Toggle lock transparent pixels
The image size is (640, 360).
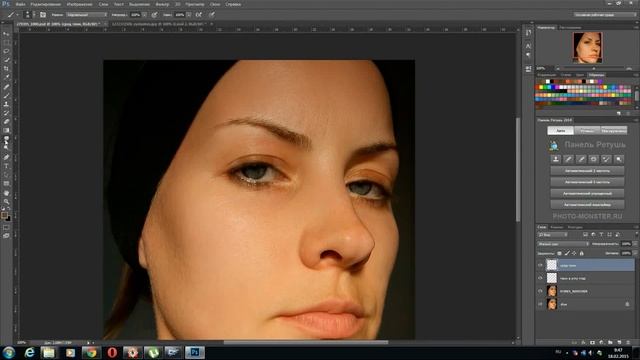coord(559,253)
